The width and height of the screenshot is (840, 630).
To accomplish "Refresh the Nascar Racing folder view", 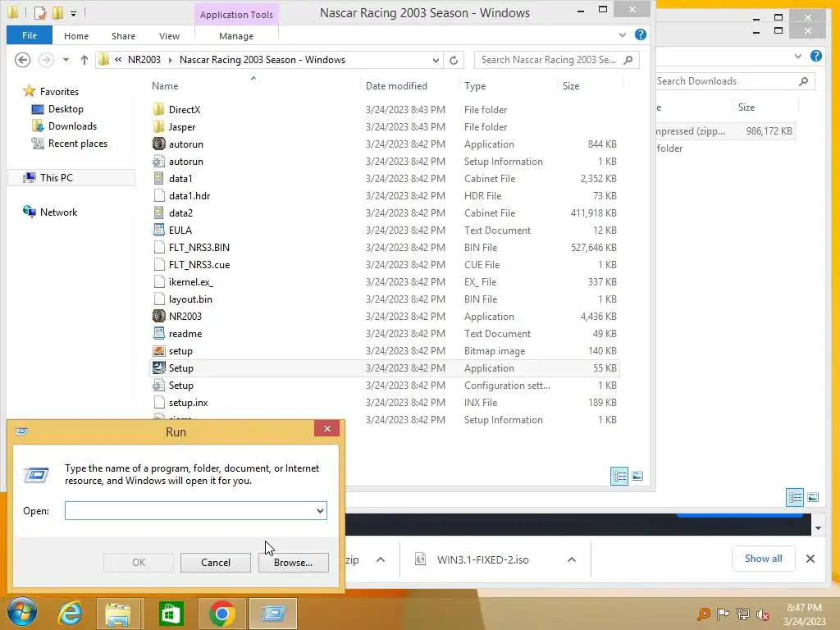I will [454, 60].
